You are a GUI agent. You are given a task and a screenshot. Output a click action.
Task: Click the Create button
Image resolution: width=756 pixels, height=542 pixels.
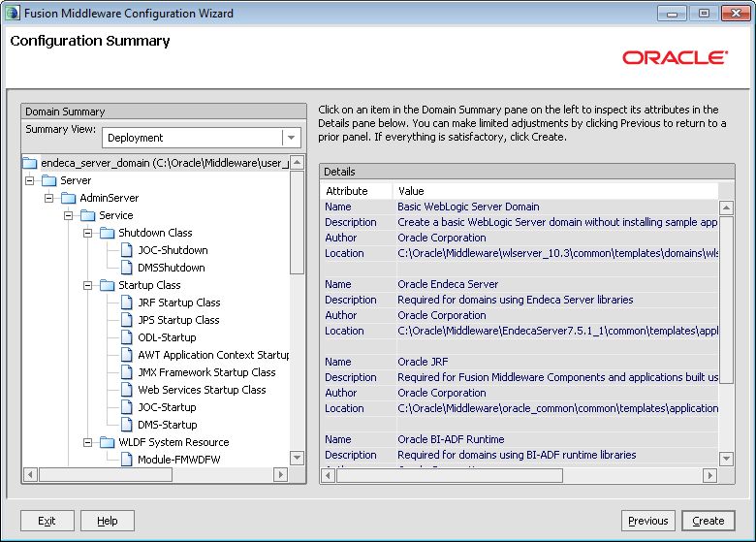pos(709,521)
